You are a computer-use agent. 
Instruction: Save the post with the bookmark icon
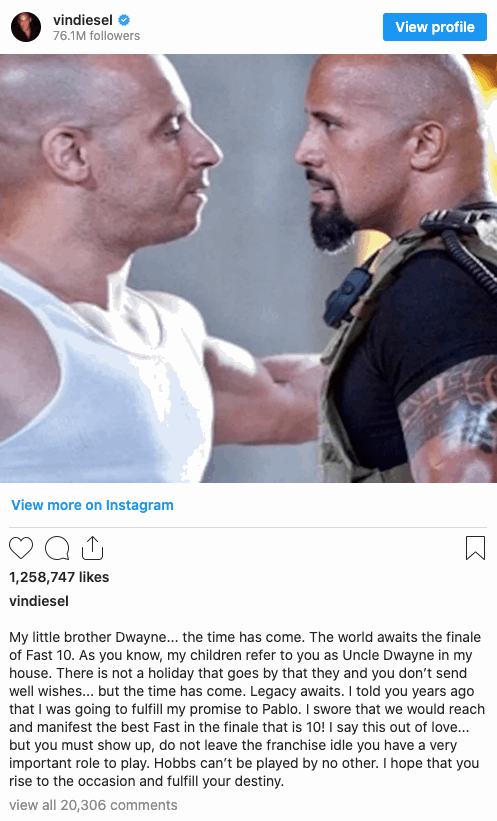(x=475, y=548)
